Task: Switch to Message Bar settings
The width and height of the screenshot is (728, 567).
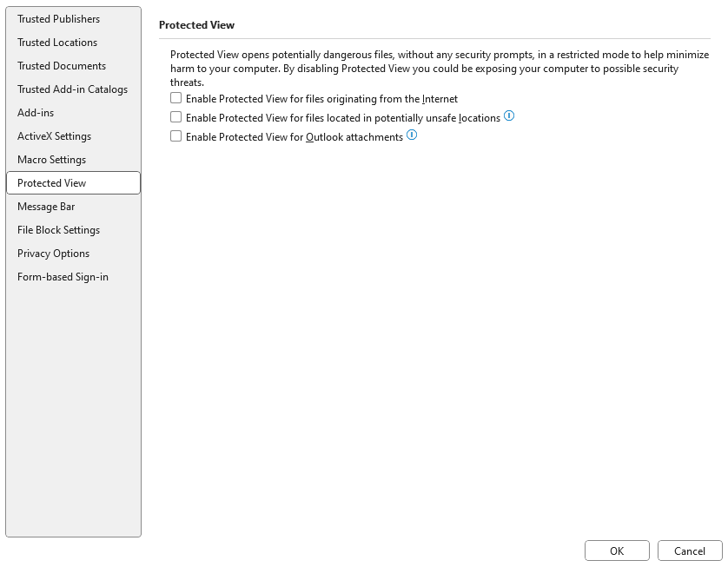Action: [46, 207]
